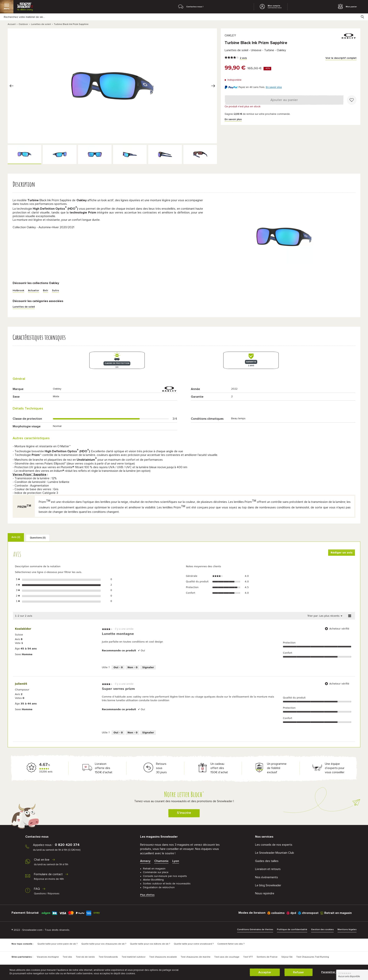
Task: Open the Holbrook collection link
Action: point(18,291)
